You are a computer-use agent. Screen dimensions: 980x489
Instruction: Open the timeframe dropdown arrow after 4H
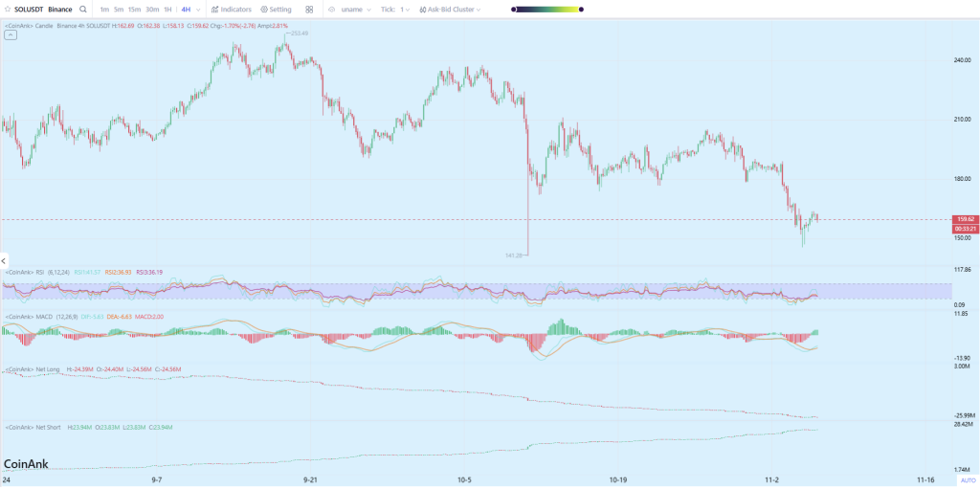tap(199, 9)
